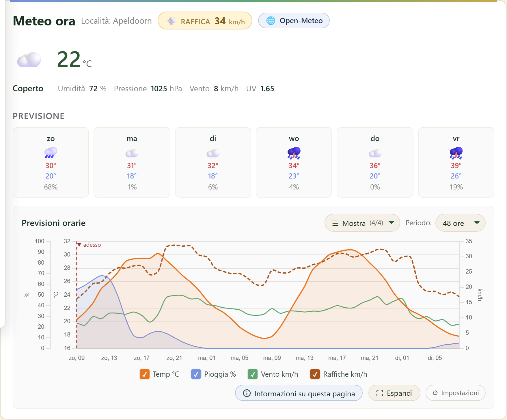Click the Località: Apeldoorn text
This screenshot has width=507, height=420.
(x=116, y=21)
